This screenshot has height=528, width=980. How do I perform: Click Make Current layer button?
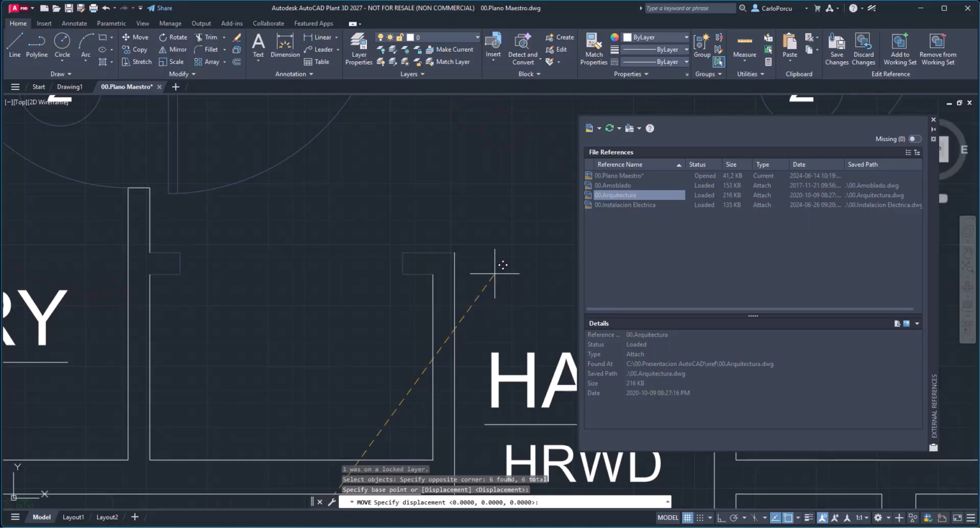(x=449, y=49)
